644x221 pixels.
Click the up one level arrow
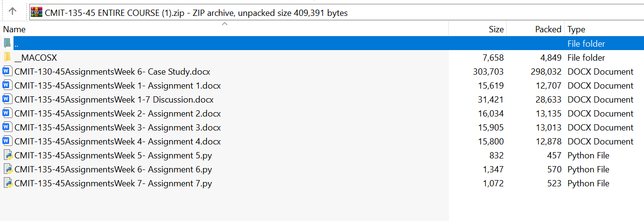pyautogui.click(x=13, y=11)
